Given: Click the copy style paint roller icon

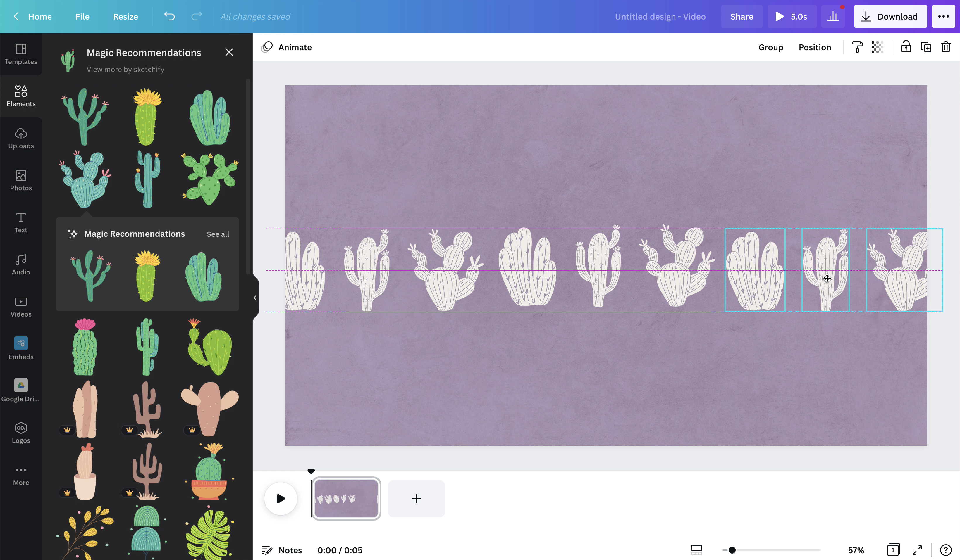Looking at the screenshot, I should 857,47.
